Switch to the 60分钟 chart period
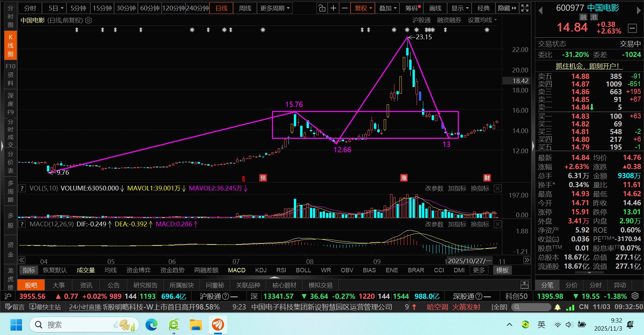 click(x=150, y=8)
